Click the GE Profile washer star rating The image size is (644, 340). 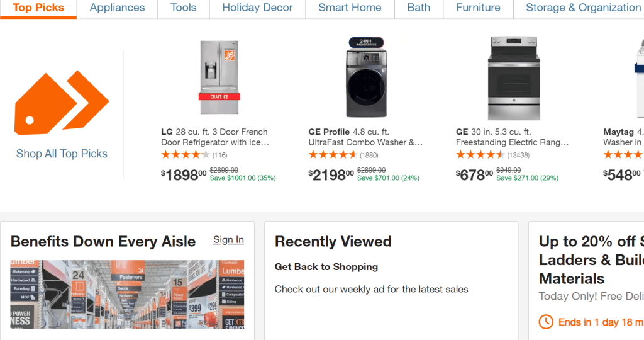click(x=333, y=155)
